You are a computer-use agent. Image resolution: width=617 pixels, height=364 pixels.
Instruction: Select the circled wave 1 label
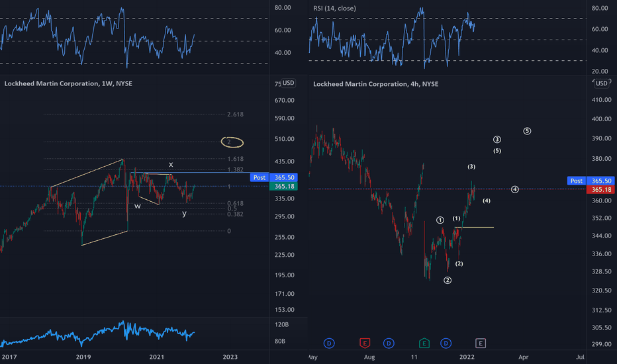[440, 220]
